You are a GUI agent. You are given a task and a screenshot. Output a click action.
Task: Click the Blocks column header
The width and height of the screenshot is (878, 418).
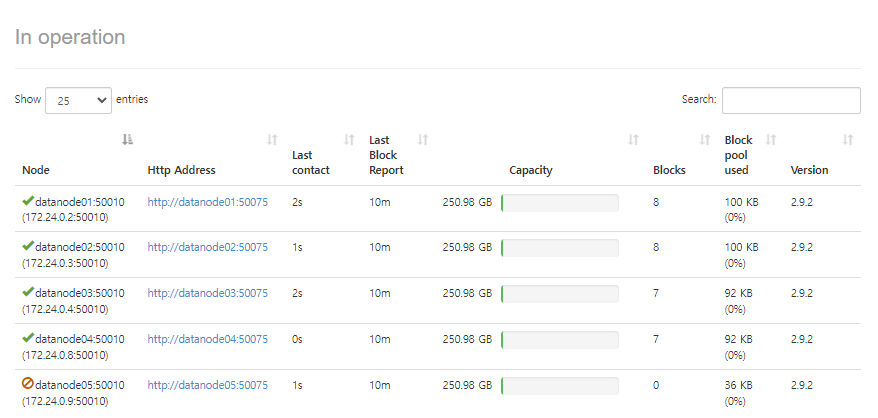tap(669, 170)
